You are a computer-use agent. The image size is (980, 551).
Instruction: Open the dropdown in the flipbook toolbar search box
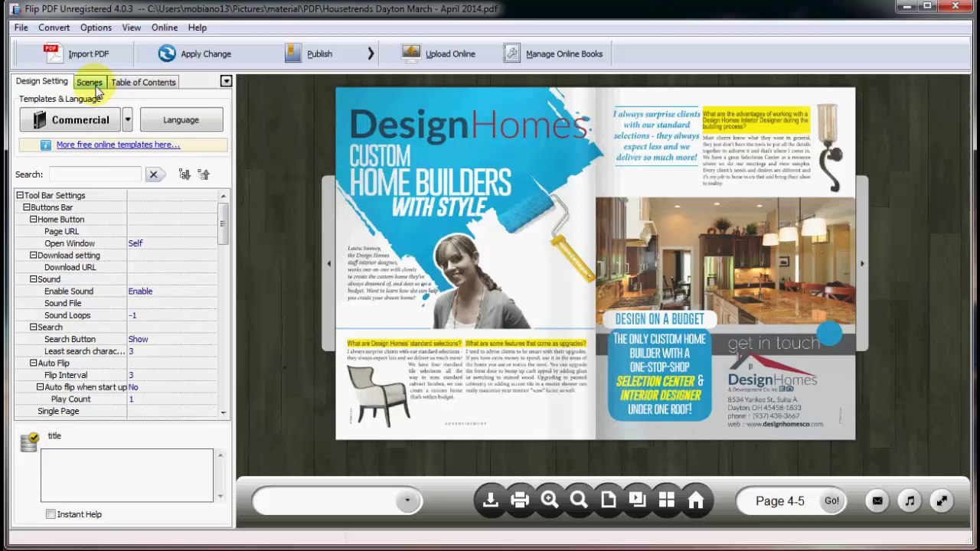pyautogui.click(x=407, y=500)
